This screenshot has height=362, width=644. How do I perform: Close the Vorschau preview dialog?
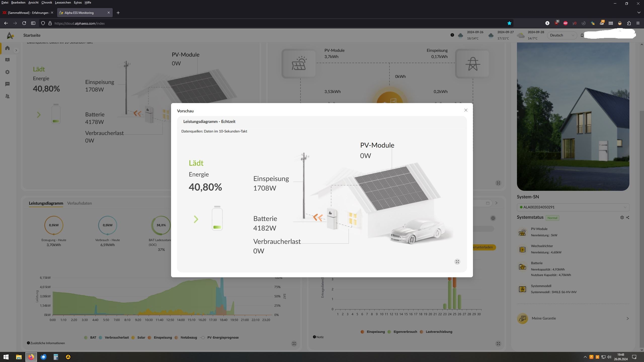tap(466, 110)
